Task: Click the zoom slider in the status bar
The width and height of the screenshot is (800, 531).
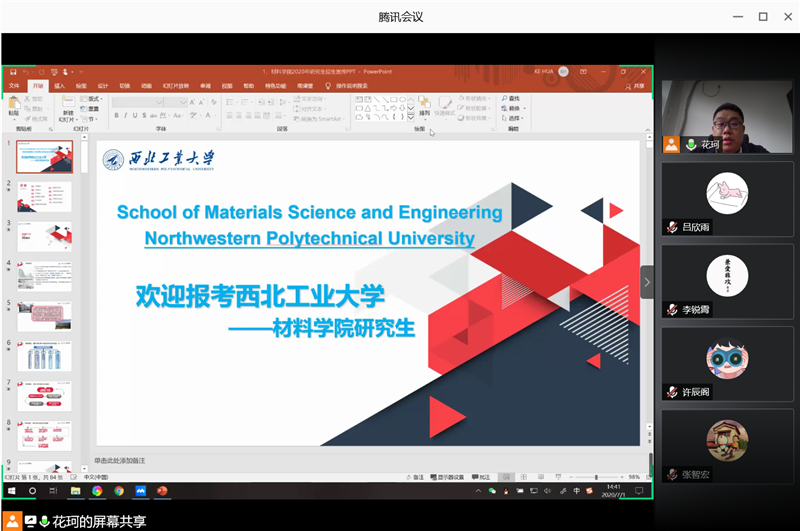Action: pyautogui.click(x=597, y=477)
